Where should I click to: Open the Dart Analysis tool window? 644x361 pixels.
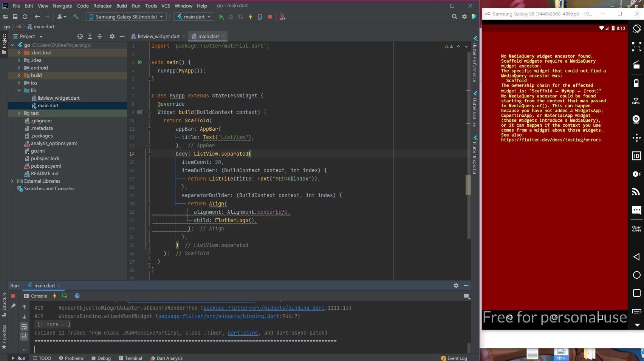[x=166, y=358]
